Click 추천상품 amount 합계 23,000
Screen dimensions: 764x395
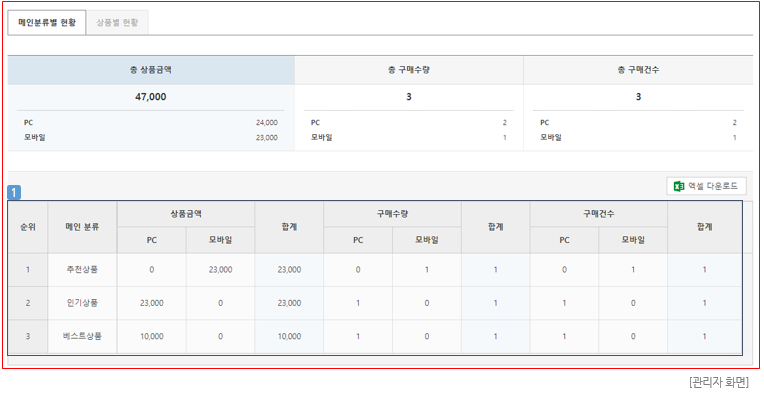click(x=289, y=269)
